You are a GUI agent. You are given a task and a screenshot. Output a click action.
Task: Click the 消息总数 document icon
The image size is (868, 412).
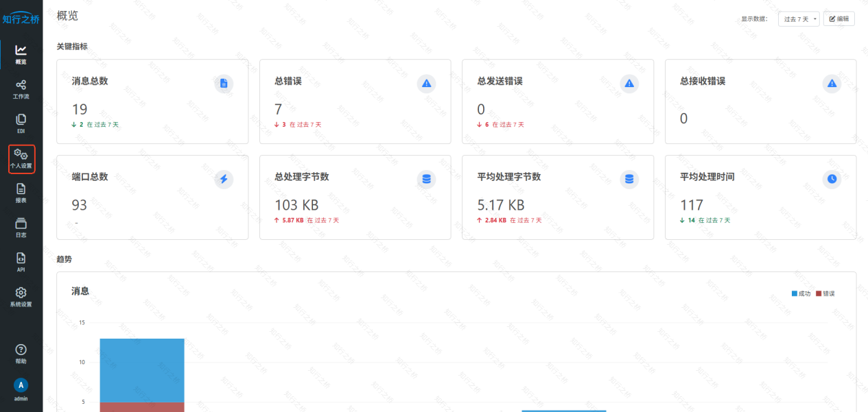pyautogui.click(x=224, y=84)
